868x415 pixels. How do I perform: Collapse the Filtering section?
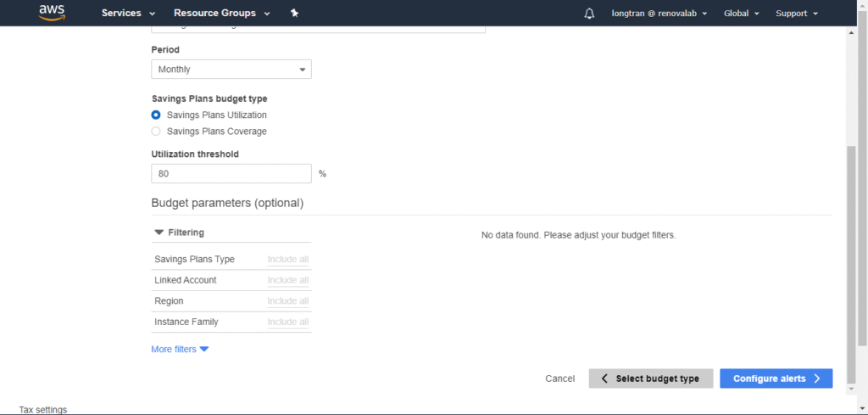coord(180,233)
